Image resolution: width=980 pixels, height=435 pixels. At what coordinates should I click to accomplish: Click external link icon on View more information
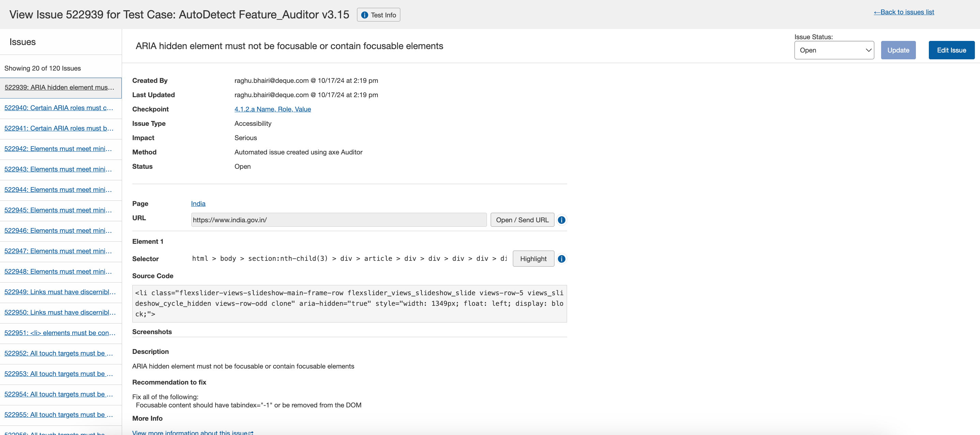[x=251, y=433]
